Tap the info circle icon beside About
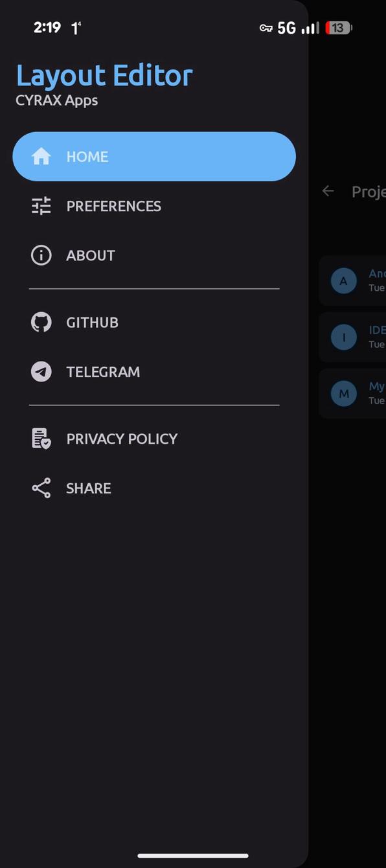 [41, 255]
